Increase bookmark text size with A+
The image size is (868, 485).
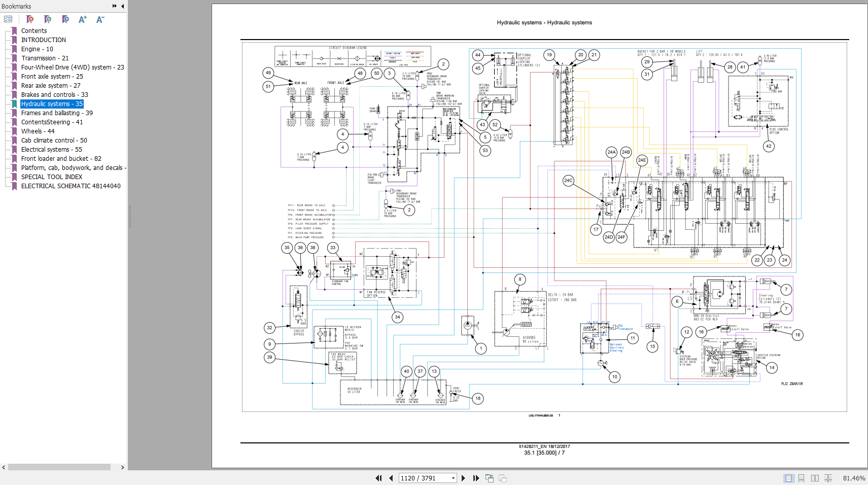click(x=83, y=19)
